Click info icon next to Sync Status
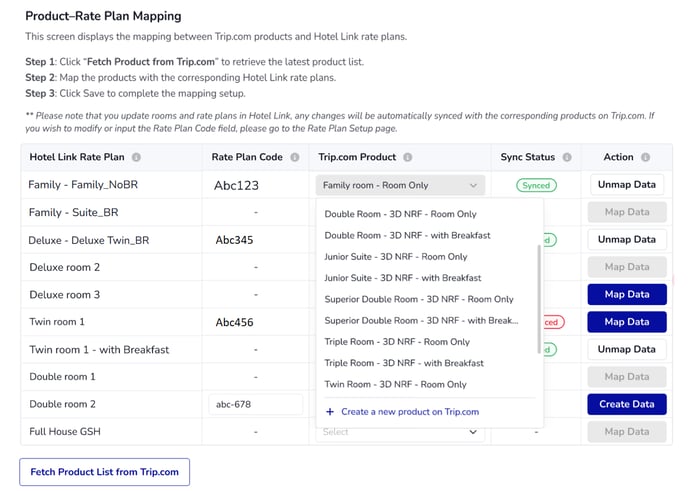The image size is (688, 491). [566, 157]
